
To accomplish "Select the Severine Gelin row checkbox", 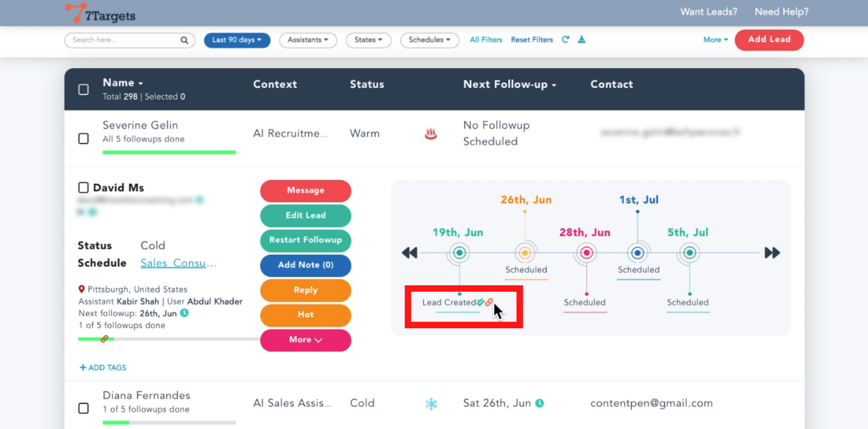I will 84,138.
